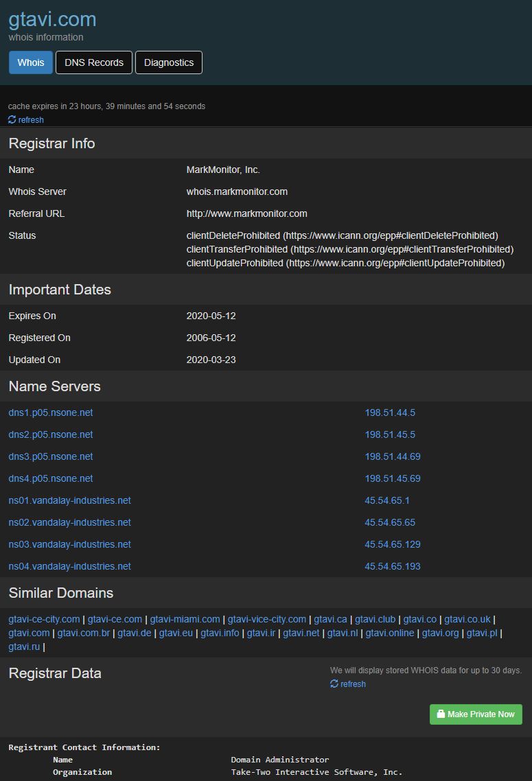The image size is (532, 781).
Task: Open similar domain gtavi.co.uk
Action: point(467,619)
